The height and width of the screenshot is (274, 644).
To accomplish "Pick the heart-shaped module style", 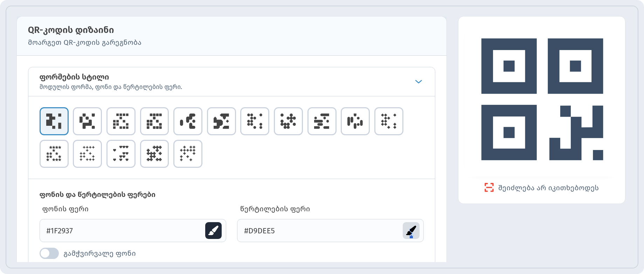I will (121, 154).
